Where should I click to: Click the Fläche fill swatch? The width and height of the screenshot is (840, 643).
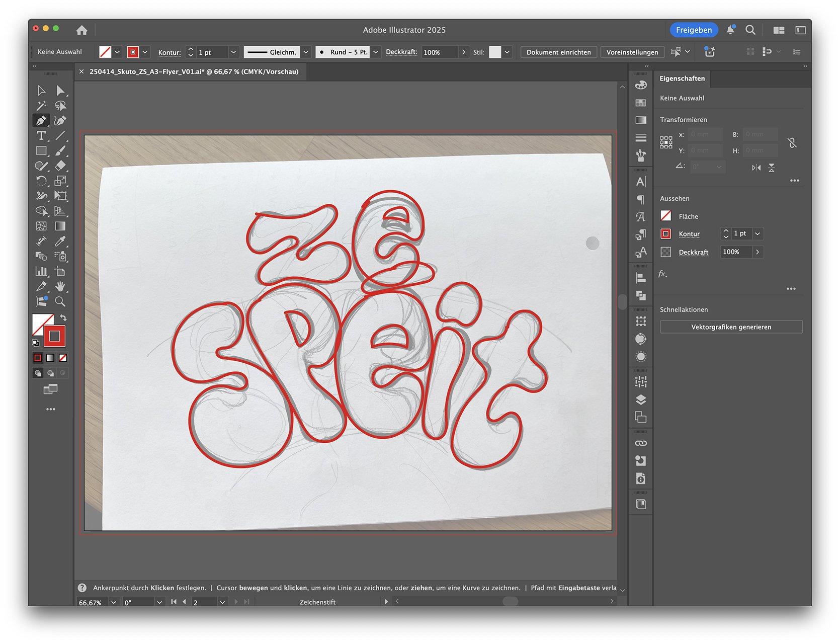(x=666, y=216)
